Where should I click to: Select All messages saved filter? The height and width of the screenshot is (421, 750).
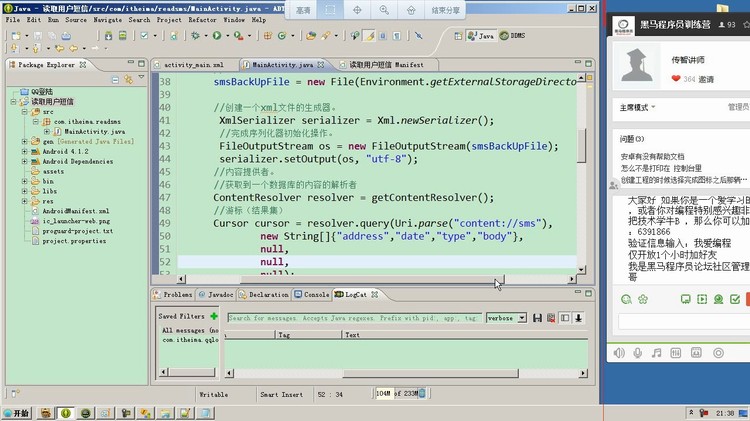point(189,330)
